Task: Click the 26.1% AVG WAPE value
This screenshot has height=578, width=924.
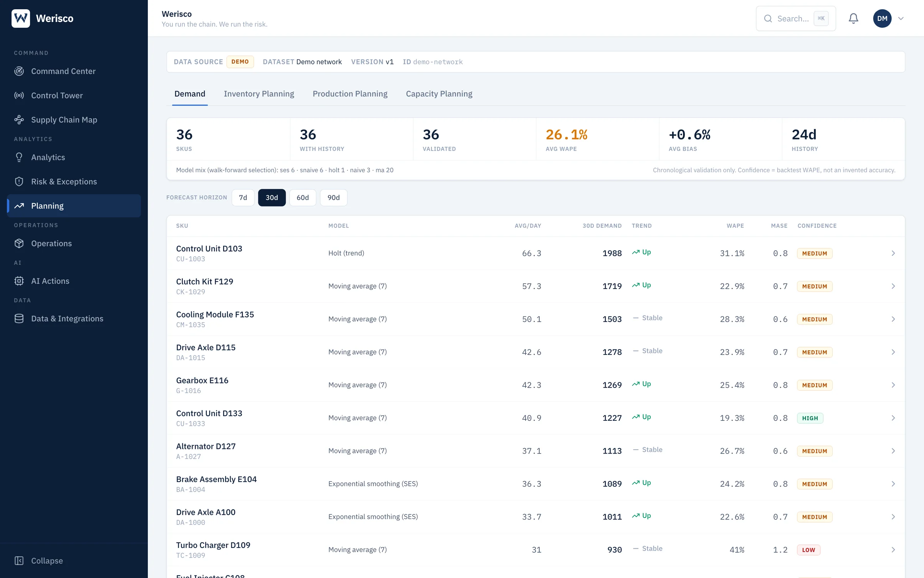Action: [x=566, y=134]
